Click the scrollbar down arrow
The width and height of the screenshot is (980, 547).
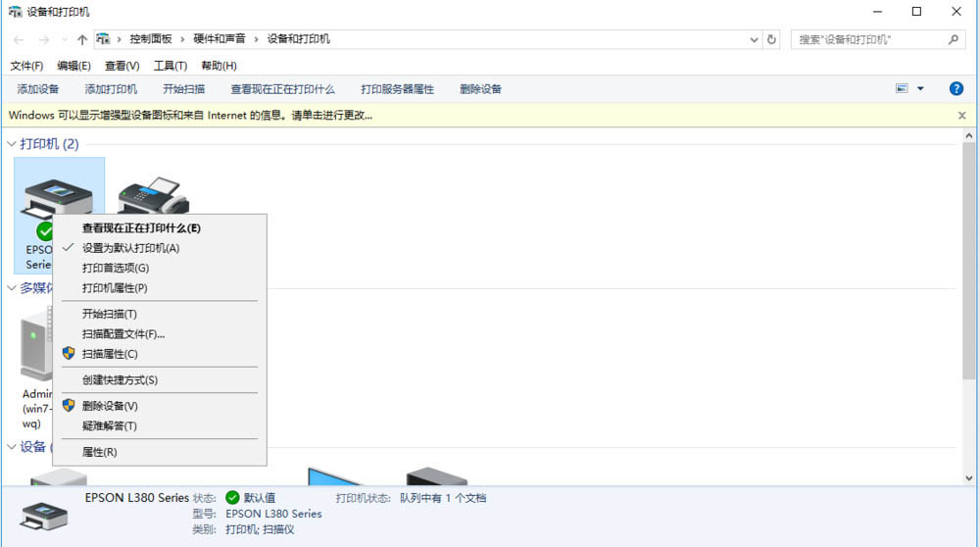(x=969, y=478)
